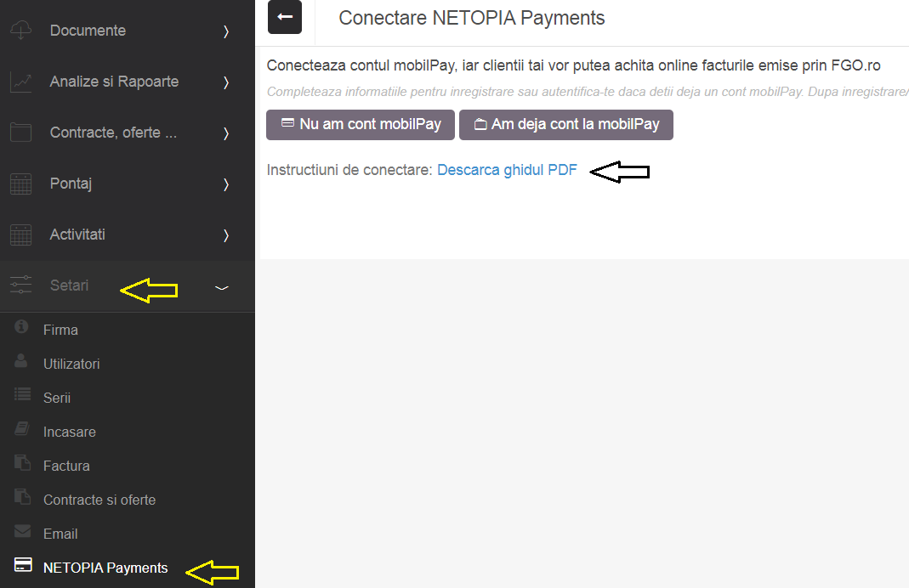Expand the Activitati menu chevron
The height and width of the screenshot is (588, 909).
[x=226, y=235]
